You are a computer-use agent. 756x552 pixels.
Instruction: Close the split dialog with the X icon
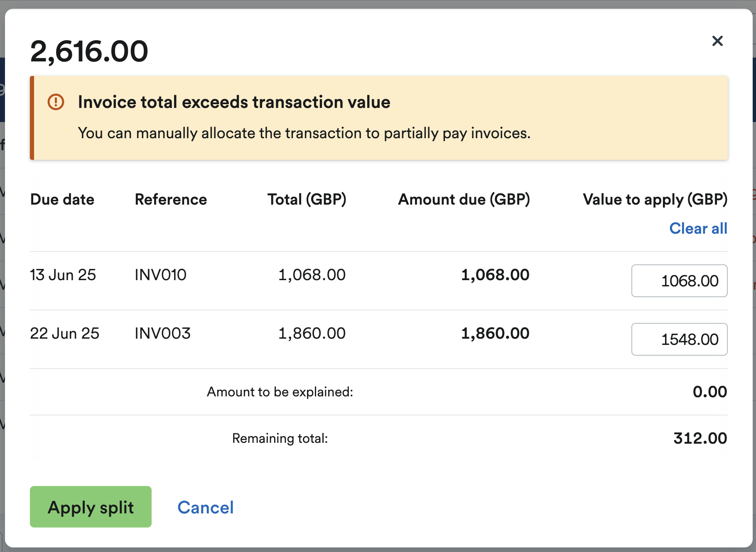[717, 41]
